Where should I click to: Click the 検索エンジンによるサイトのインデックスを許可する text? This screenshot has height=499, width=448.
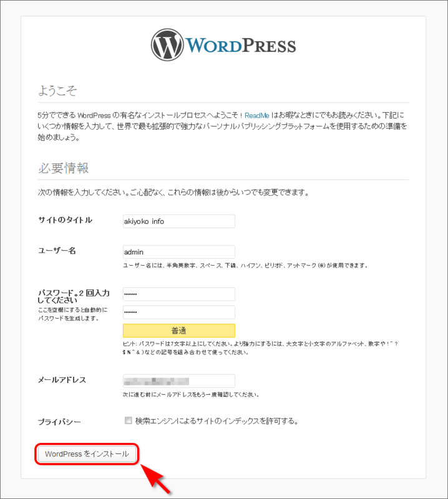click(x=217, y=421)
